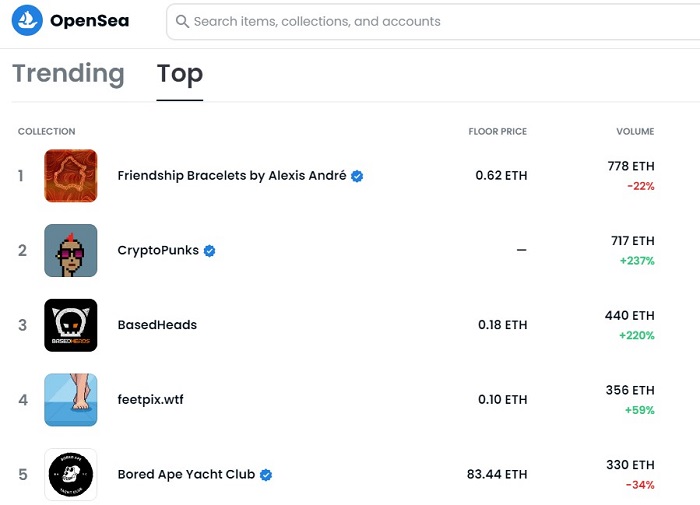Open the CryptoPunks avatar thumbnail
This screenshot has width=700, height=505.
pos(71,250)
